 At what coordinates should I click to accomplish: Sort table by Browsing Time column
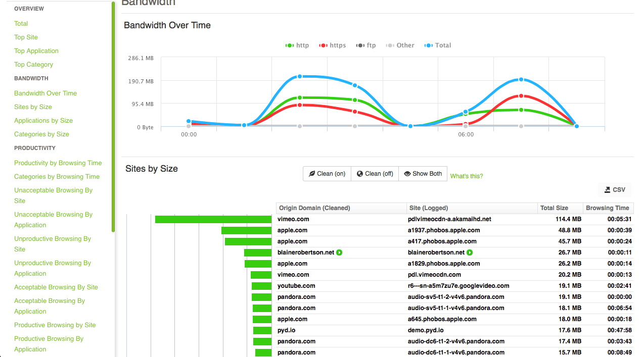point(608,208)
